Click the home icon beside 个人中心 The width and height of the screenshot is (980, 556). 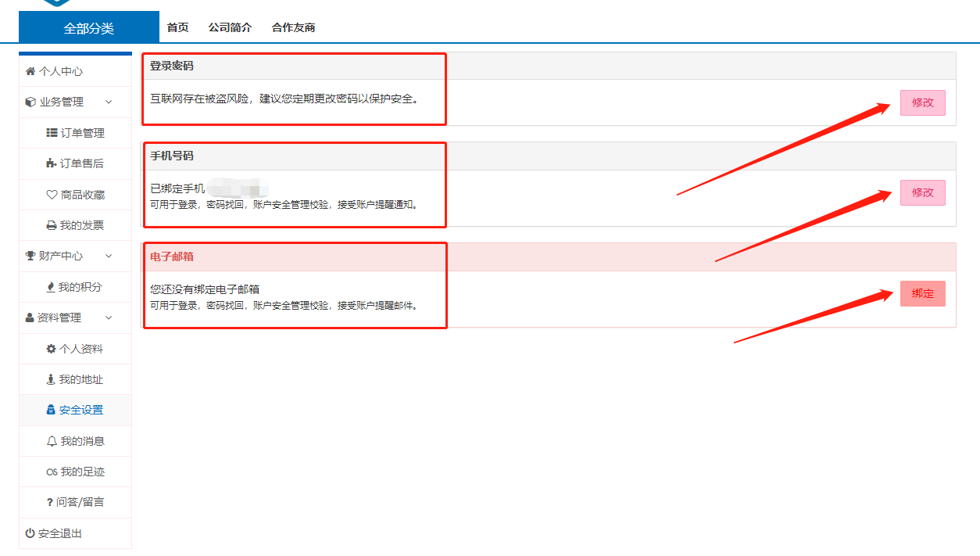click(x=30, y=71)
